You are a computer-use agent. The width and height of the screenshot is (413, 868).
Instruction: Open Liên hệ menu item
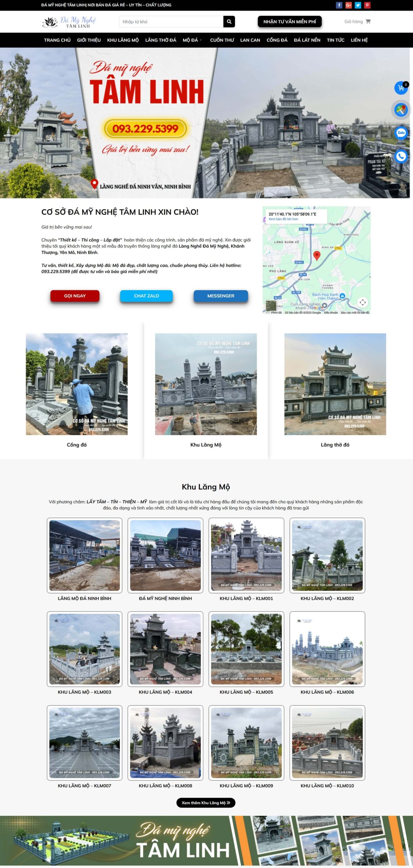[x=359, y=40]
